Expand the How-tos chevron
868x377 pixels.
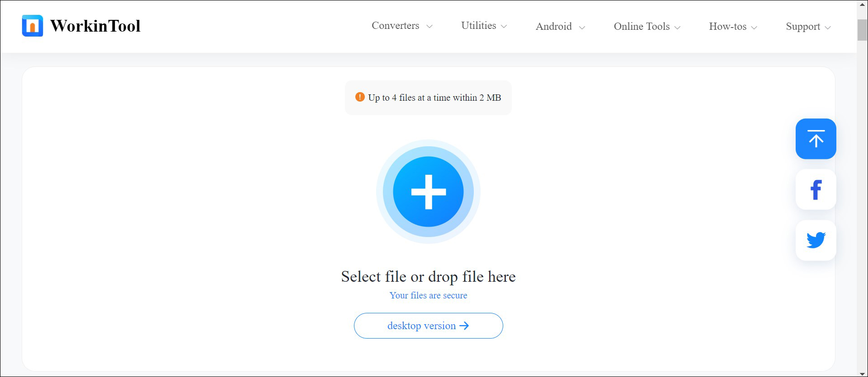(x=754, y=28)
